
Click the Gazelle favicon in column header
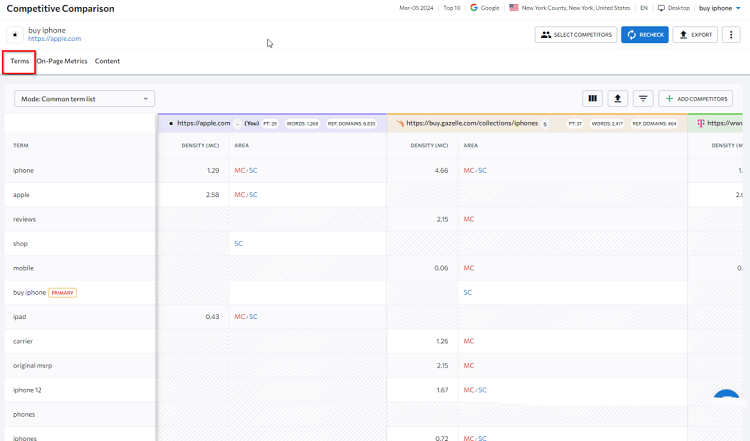click(400, 123)
